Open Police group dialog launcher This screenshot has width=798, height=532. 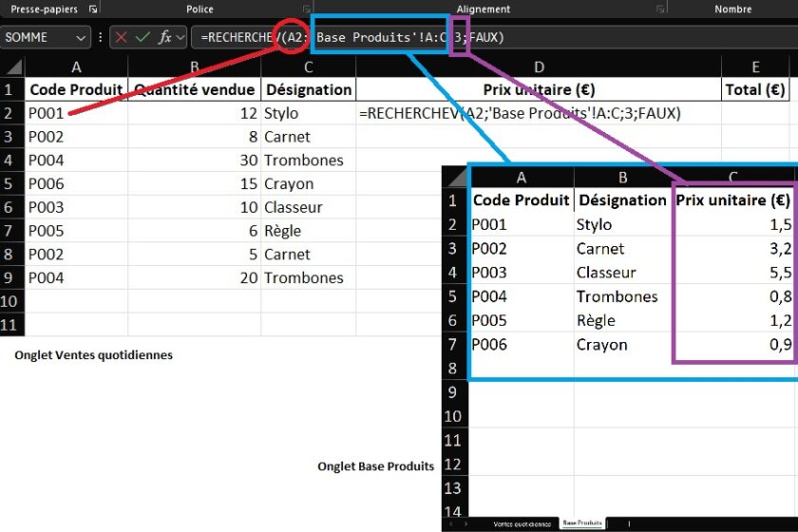click(307, 9)
